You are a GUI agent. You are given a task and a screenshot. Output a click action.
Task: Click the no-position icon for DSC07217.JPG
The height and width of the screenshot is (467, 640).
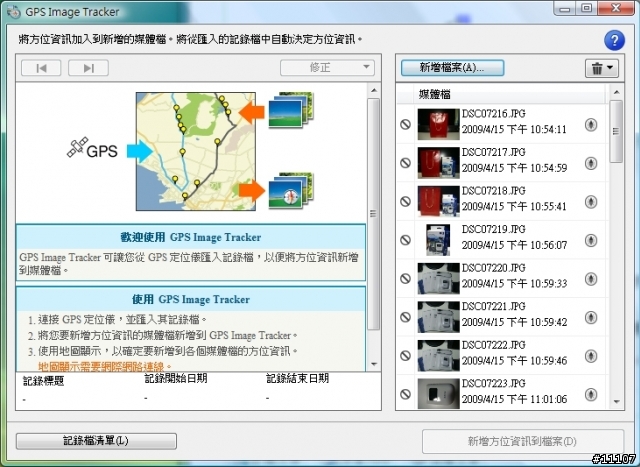[x=405, y=163]
